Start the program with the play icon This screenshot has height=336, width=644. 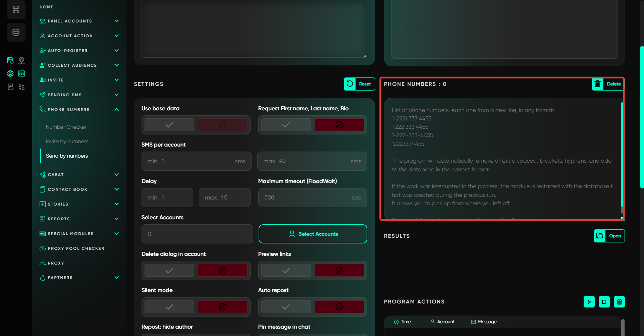click(589, 302)
